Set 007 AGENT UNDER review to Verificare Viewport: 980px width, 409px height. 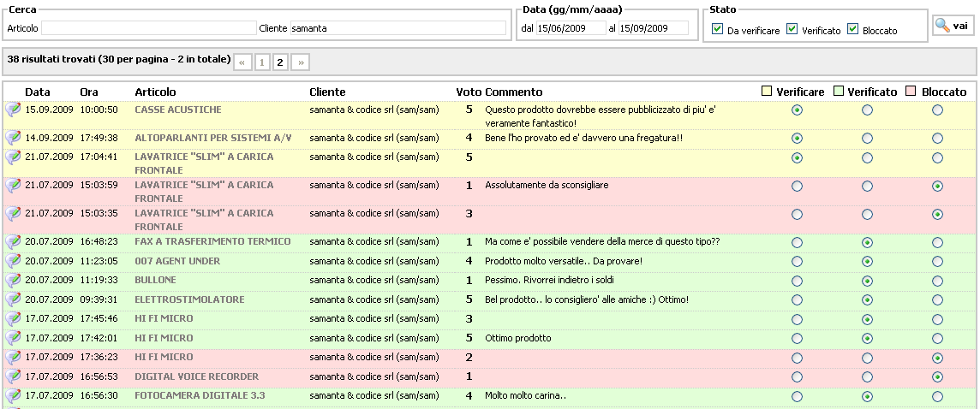[x=797, y=262]
